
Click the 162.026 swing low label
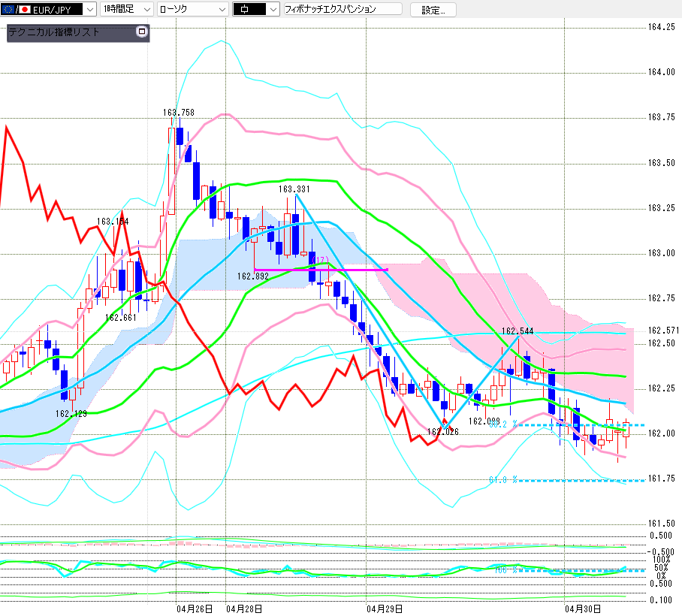pyautogui.click(x=443, y=431)
